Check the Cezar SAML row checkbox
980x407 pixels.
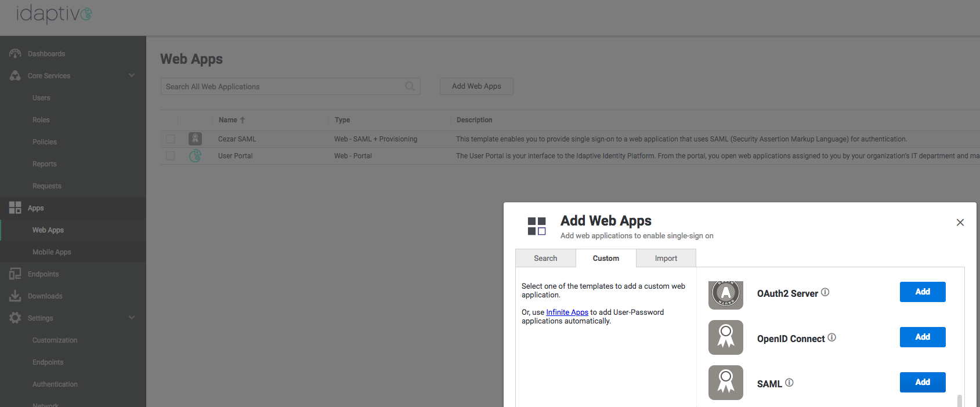pos(170,139)
